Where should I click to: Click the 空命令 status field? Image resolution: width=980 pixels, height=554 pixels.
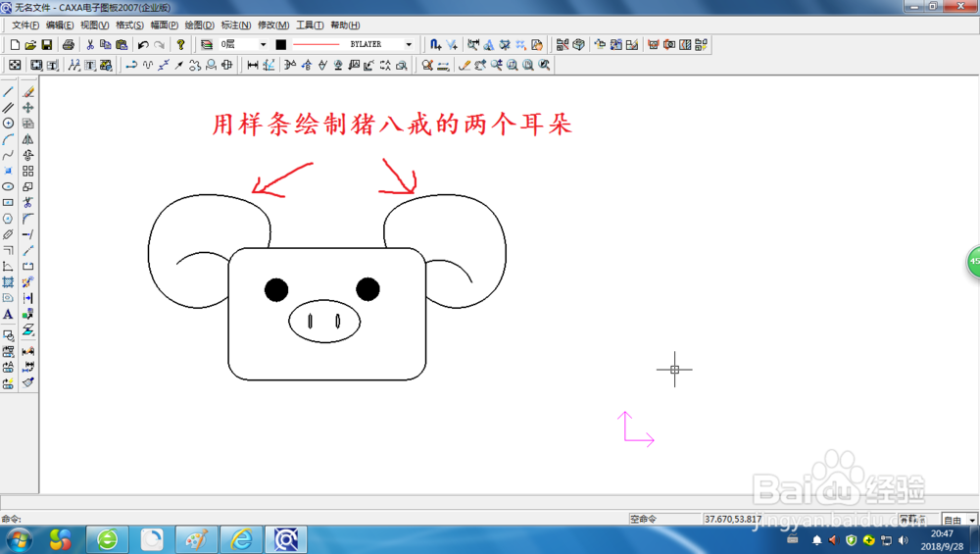(x=663, y=519)
